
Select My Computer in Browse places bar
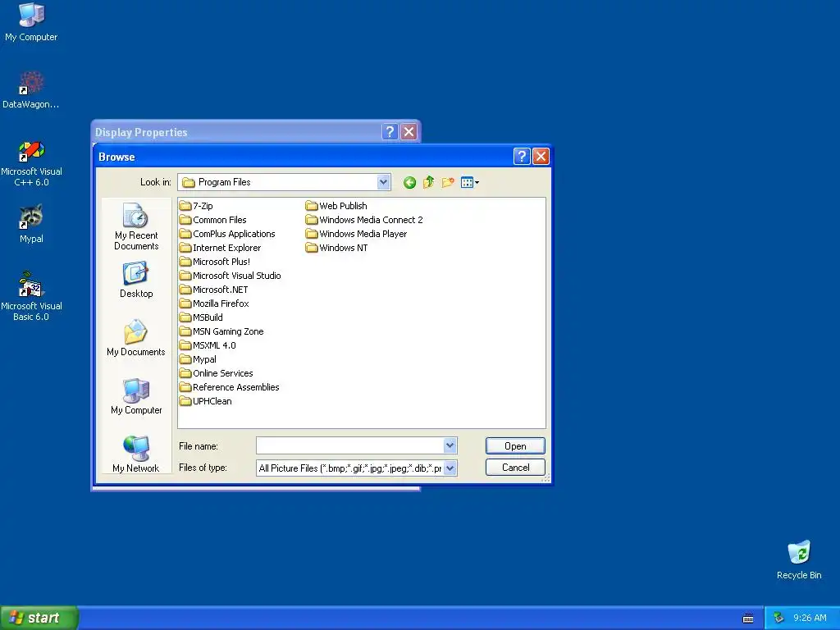click(x=136, y=396)
